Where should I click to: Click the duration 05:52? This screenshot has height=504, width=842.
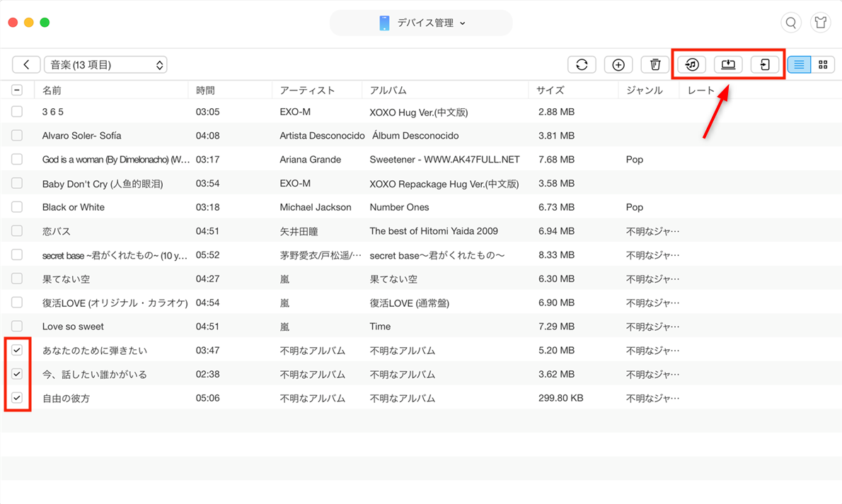tap(208, 255)
